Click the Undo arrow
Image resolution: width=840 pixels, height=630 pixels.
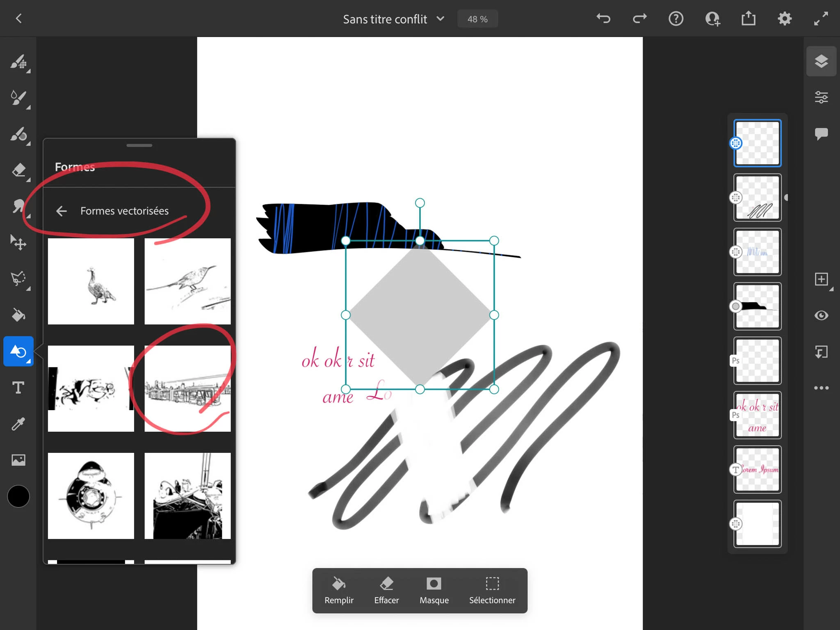pos(603,18)
